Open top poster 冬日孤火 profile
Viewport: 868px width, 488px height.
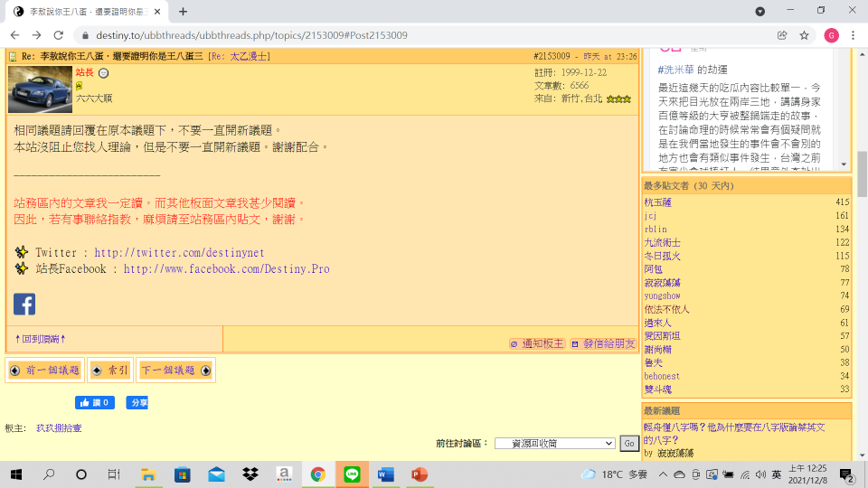click(x=662, y=256)
